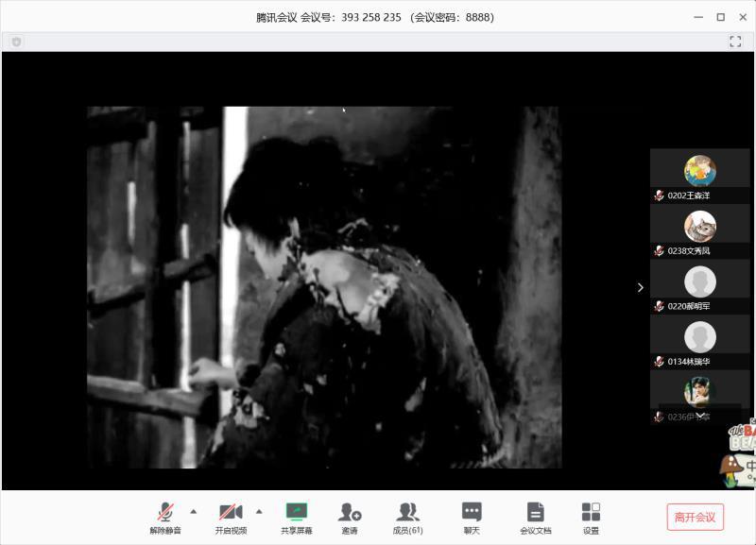The height and width of the screenshot is (545, 756).
Task: Select cat avatar of 0238文秀凤
Action: [699, 226]
